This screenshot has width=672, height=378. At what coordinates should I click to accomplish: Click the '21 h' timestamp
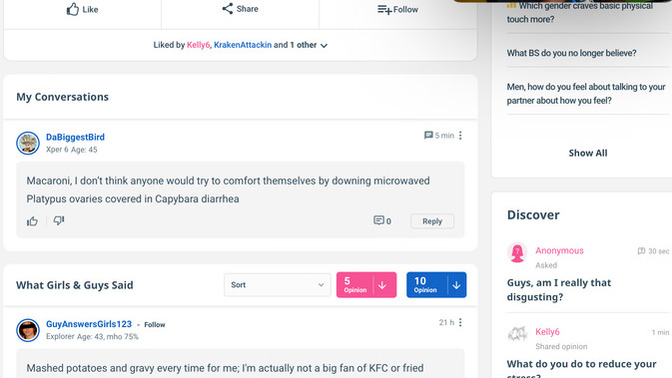446,322
